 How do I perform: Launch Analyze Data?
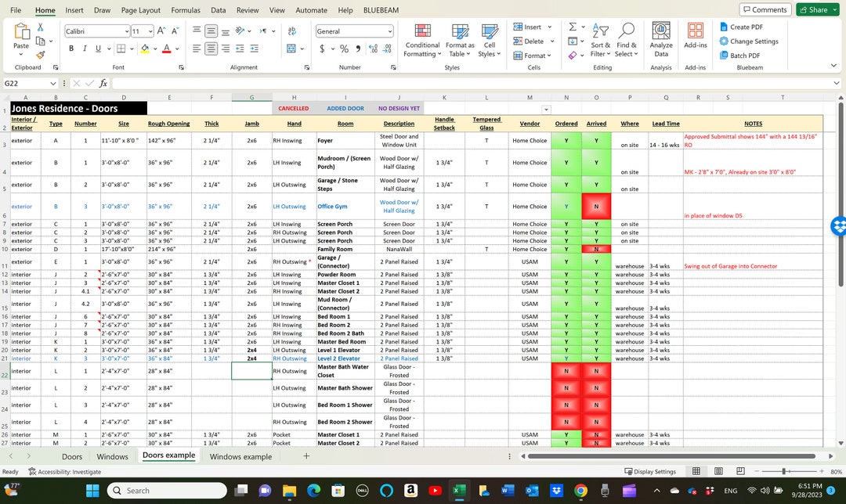[661, 41]
